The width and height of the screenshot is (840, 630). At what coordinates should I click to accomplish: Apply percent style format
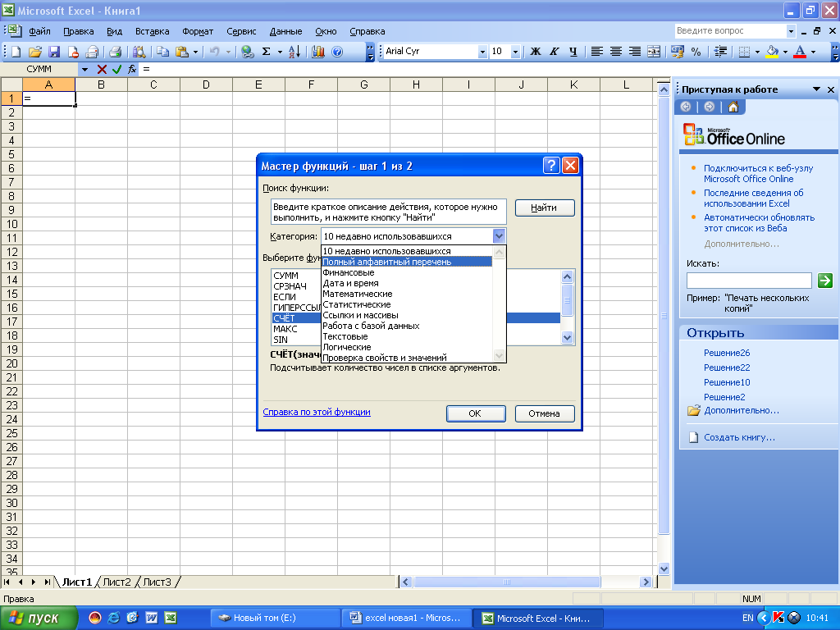tap(696, 52)
